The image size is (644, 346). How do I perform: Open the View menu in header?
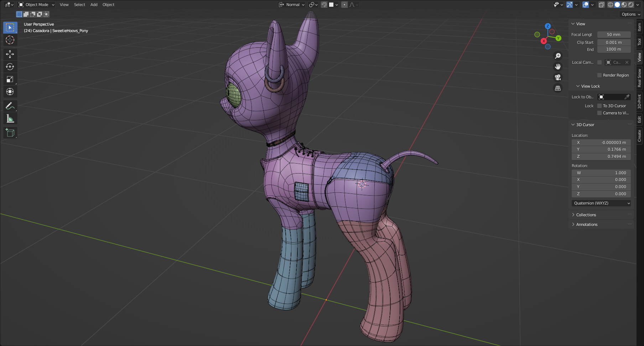(x=64, y=5)
